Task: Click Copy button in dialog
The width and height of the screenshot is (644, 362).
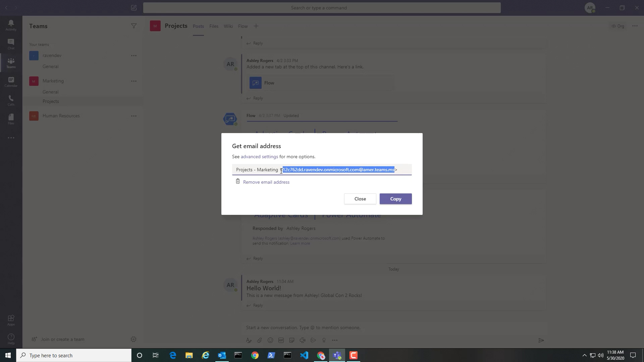Action: click(x=396, y=199)
